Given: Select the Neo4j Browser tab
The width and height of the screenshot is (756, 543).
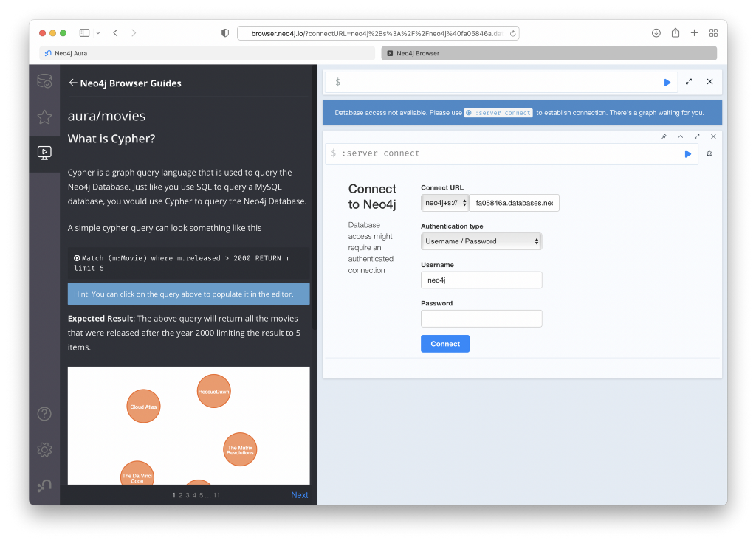Looking at the screenshot, I should coord(549,53).
